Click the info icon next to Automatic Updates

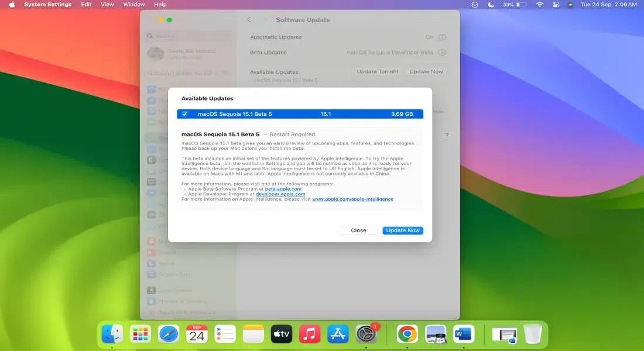point(442,37)
